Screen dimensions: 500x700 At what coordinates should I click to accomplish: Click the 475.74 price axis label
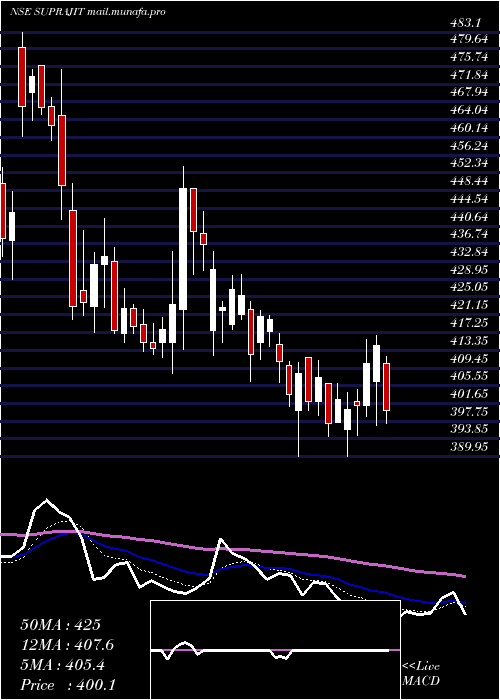(468, 57)
